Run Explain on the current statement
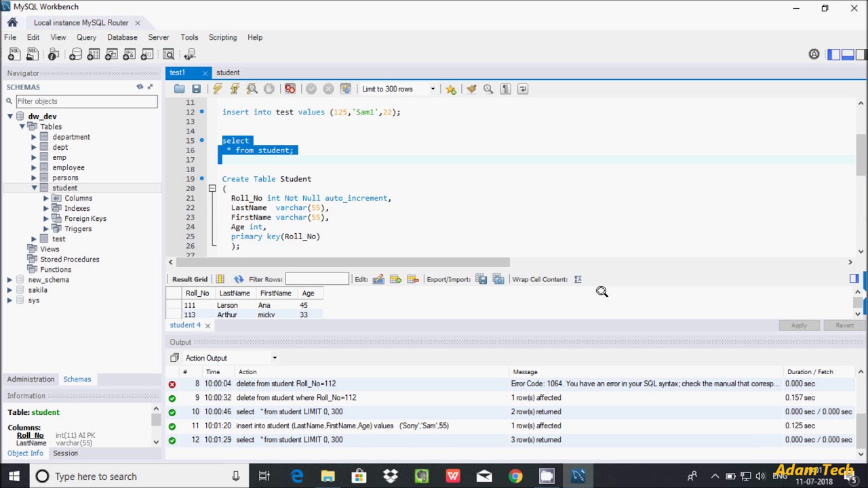 [x=252, y=89]
